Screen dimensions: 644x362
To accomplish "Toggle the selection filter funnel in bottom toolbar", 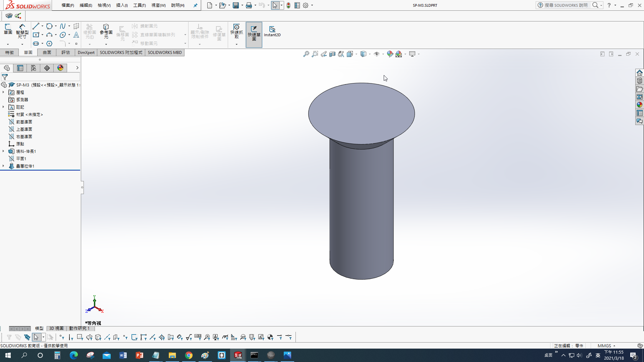I will point(9,337).
